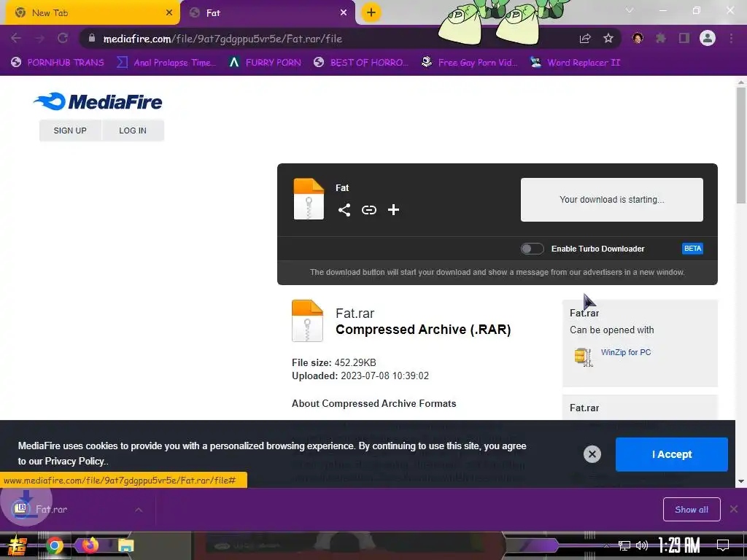Click the volume speaker tray icon
The height and width of the screenshot is (560, 747).
tap(642, 545)
